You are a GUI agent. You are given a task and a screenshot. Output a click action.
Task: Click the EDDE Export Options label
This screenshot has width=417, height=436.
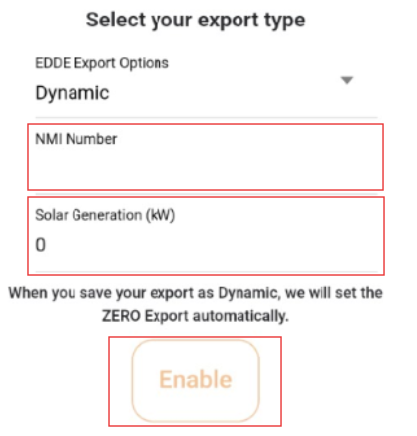point(102,63)
